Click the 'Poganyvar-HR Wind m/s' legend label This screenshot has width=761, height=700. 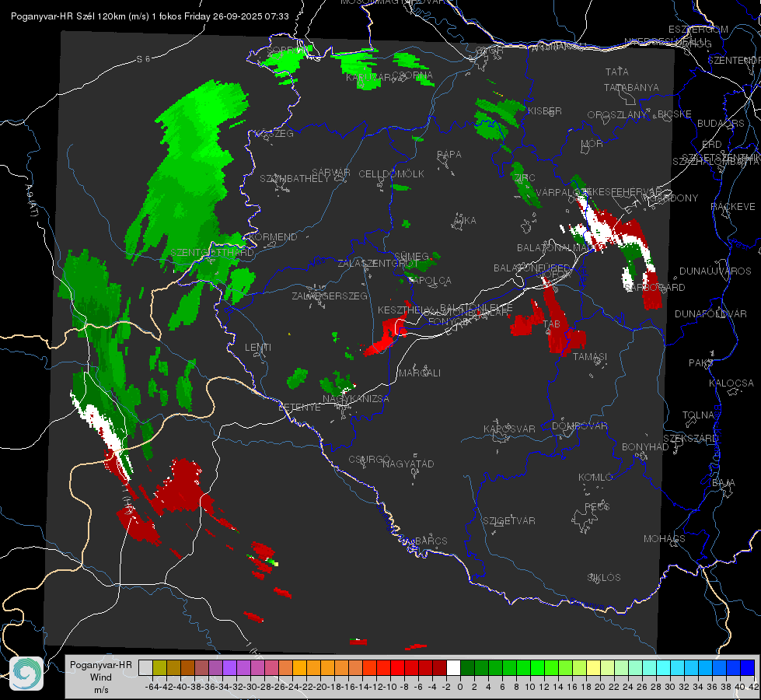click(x=101, y=677)
